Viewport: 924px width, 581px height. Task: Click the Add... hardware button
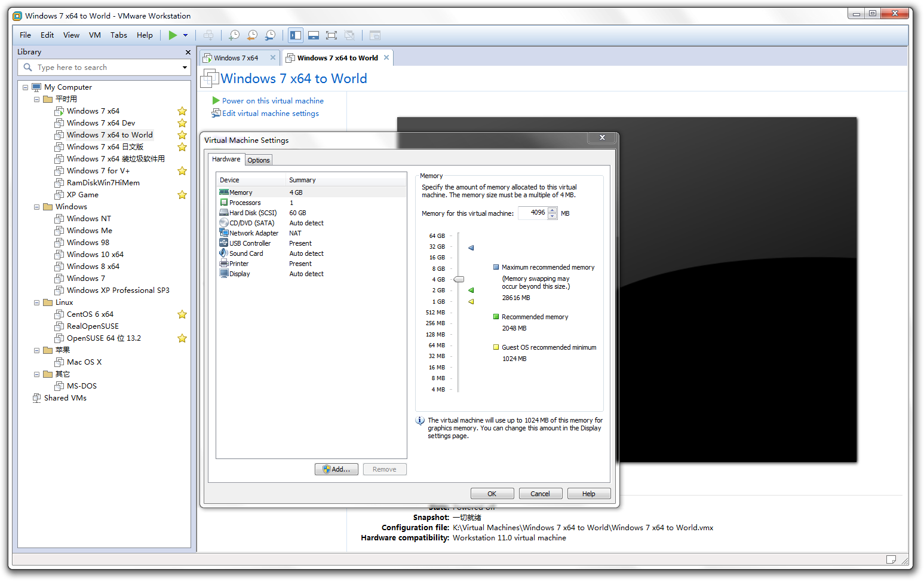(336, 469)
